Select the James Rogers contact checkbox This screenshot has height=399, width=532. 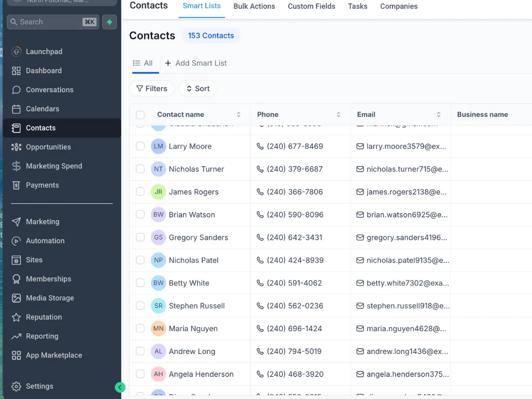[140, 192]
